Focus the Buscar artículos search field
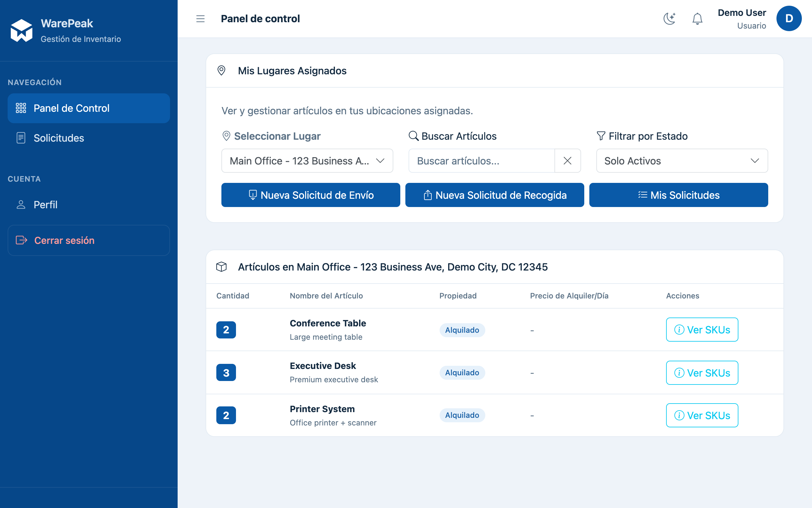812x508 pixels. [481, 161]
